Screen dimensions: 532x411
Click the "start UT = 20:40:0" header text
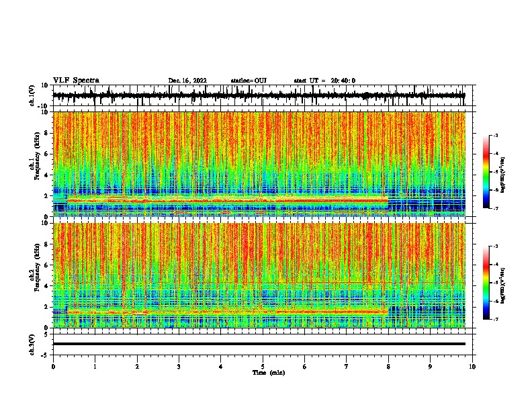(324, 81)
